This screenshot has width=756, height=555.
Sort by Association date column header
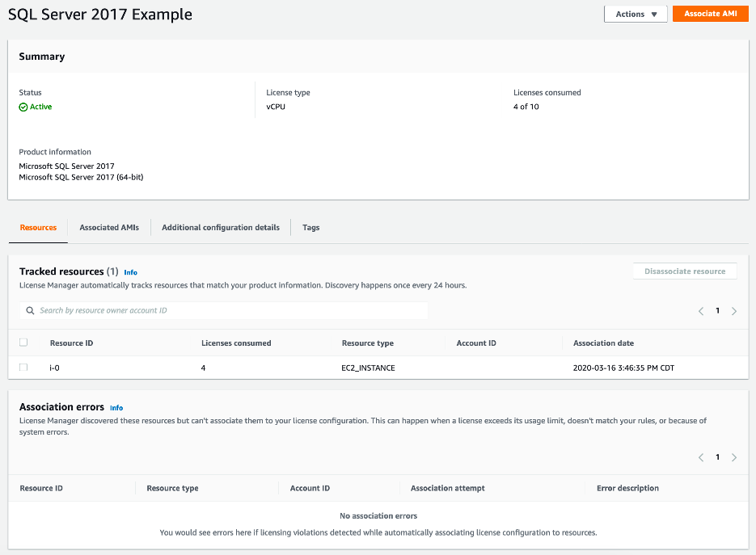pyautogui.click(x=603, y=343)
